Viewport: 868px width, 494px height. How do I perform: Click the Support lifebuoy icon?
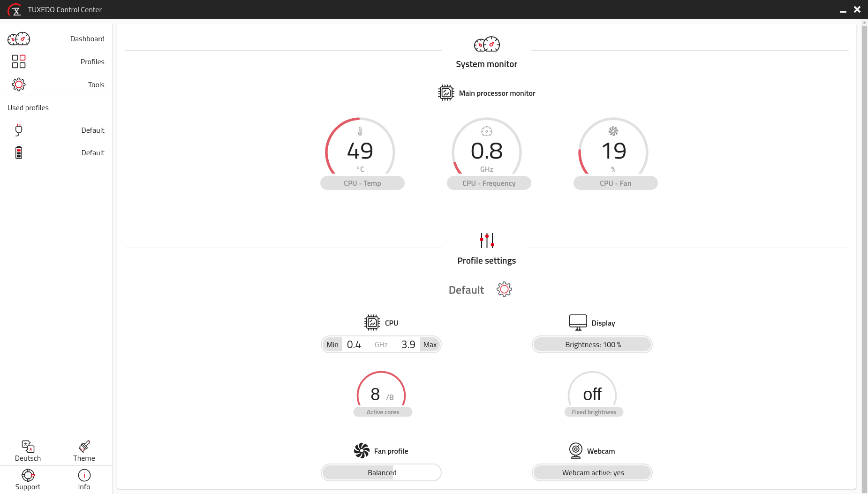[x=28, y=475]
